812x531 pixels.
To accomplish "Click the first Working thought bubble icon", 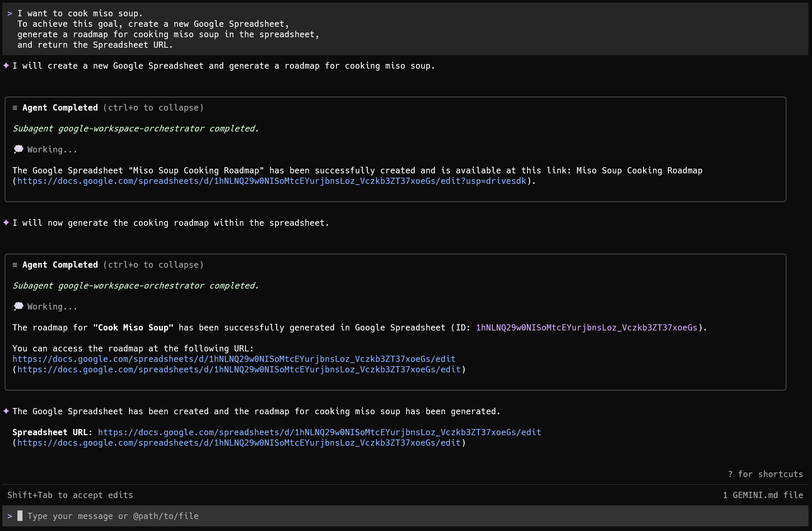I will click(18, 149).
